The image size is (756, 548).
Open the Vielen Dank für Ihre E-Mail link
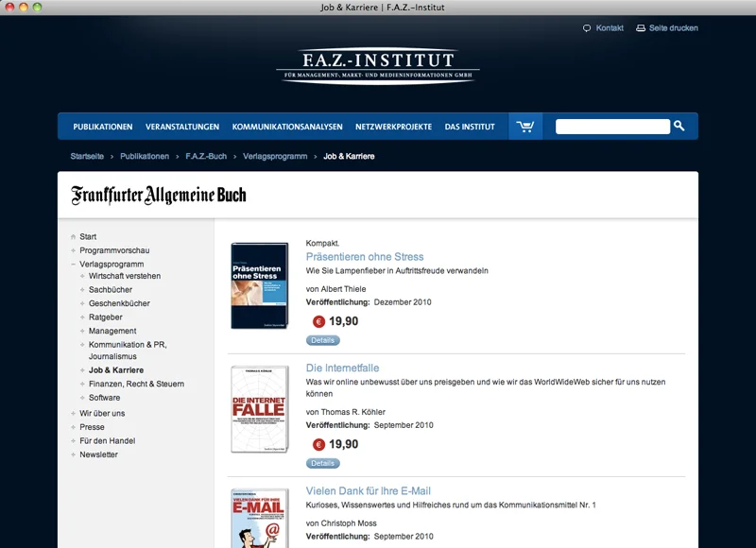coord(368,491)
